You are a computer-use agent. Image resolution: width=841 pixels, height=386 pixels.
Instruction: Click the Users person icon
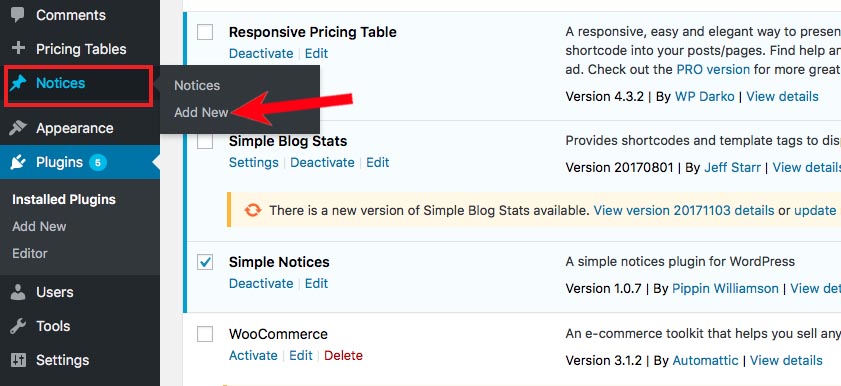(x=18, y=292)
